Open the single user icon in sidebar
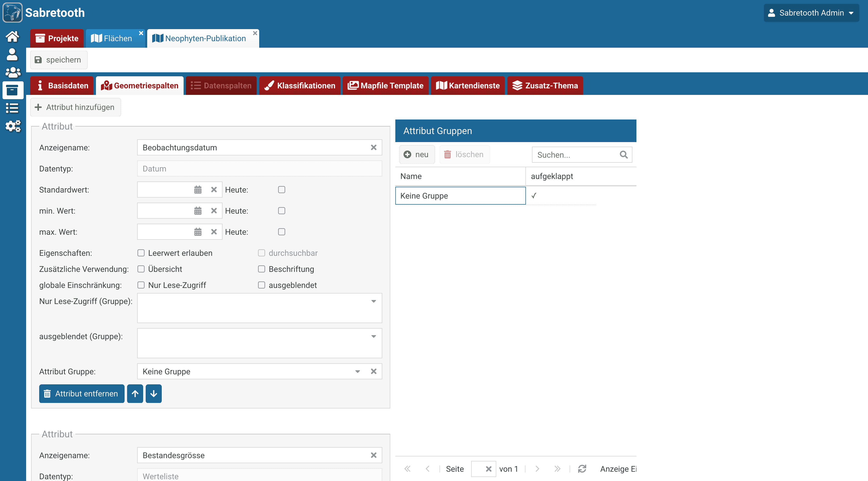 coord(13,54)
